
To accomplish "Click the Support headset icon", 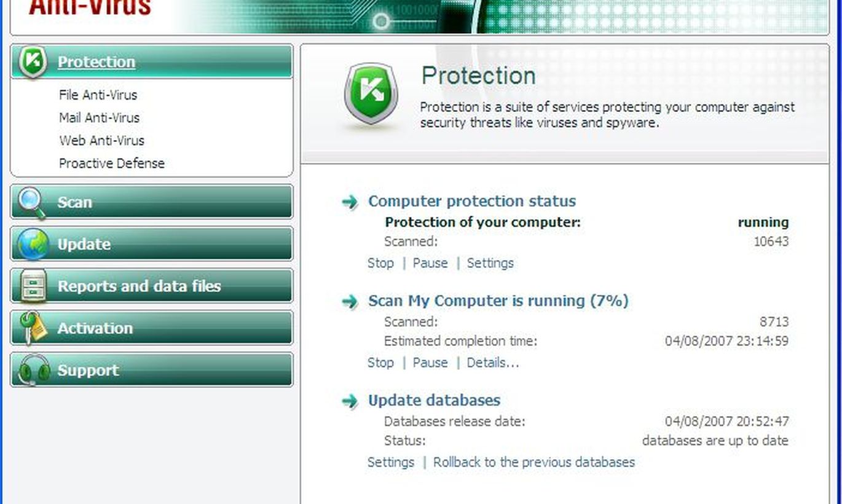I will pos(33,370).
